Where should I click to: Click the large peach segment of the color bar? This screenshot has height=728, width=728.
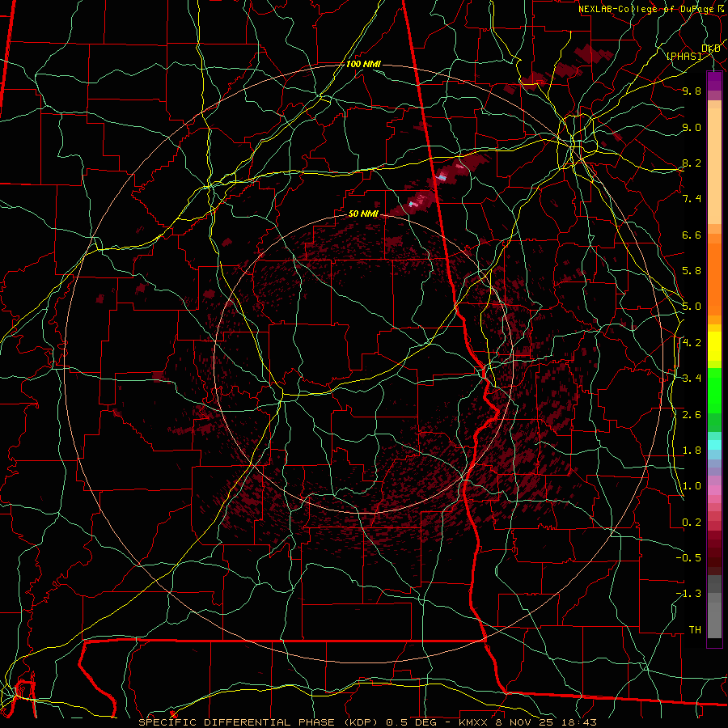(x=714, y=167)
